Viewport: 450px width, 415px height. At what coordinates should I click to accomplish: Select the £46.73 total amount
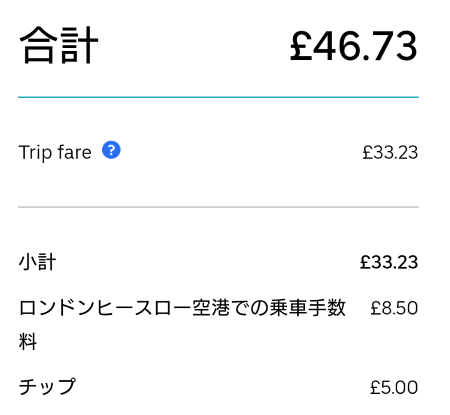point(354,46)
